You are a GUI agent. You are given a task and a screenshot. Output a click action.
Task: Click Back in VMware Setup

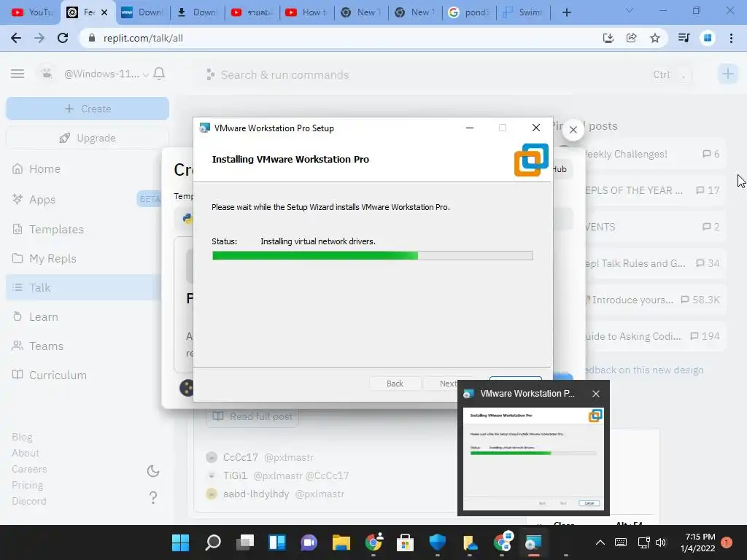(395, 384)
